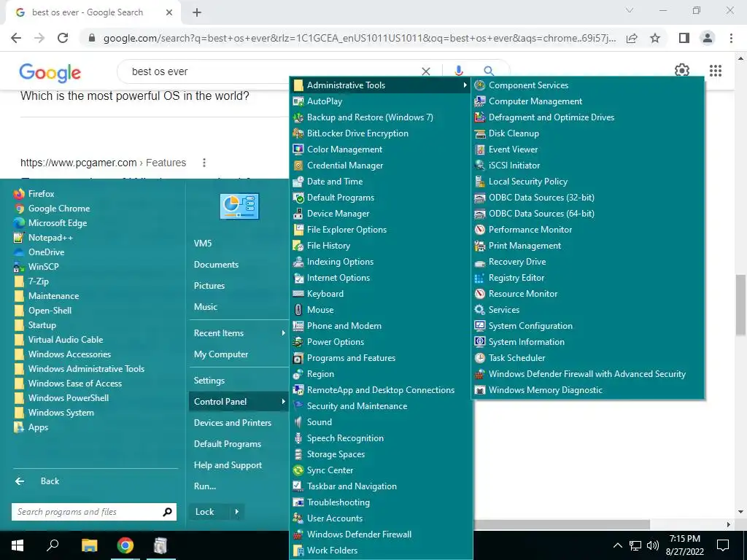747x560 pixels.
Task: Open a new Chrome tab
Action: 197,12
